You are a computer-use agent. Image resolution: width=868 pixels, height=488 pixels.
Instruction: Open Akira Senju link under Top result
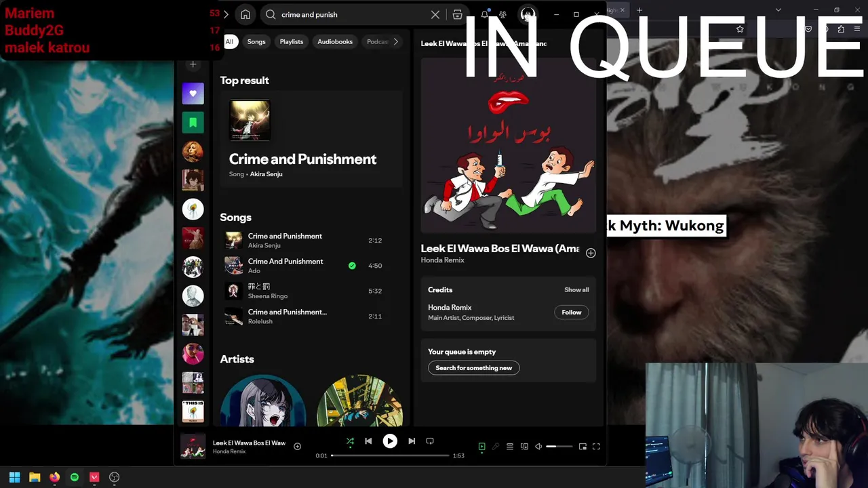(x=266, y=174)
